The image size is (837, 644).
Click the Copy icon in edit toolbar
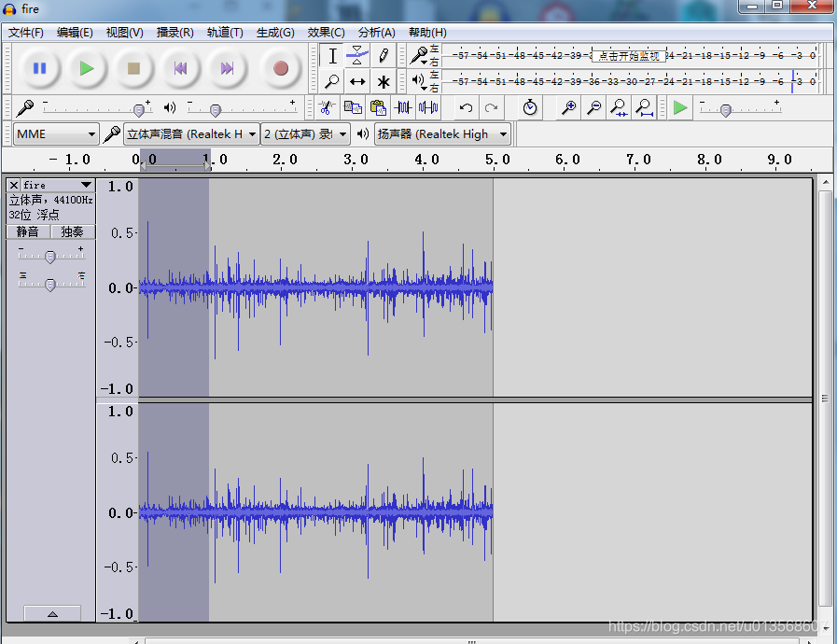tap(353, 108)
